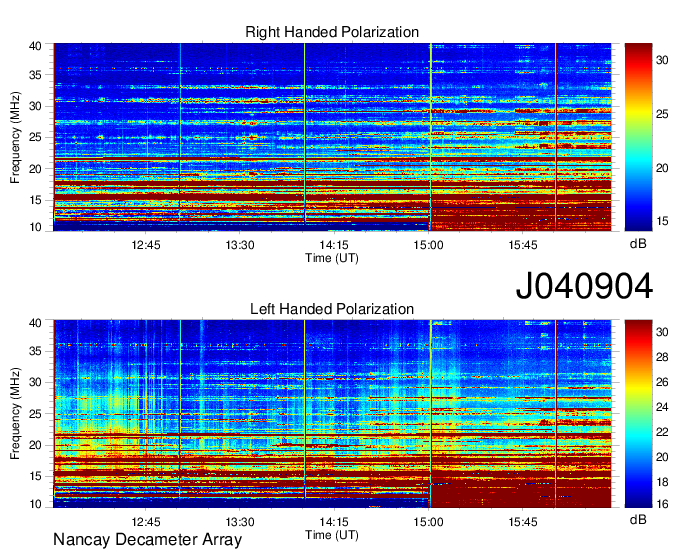
Task: Click the left-handed polarization spectrogram plot
Action: click(332, 414)
